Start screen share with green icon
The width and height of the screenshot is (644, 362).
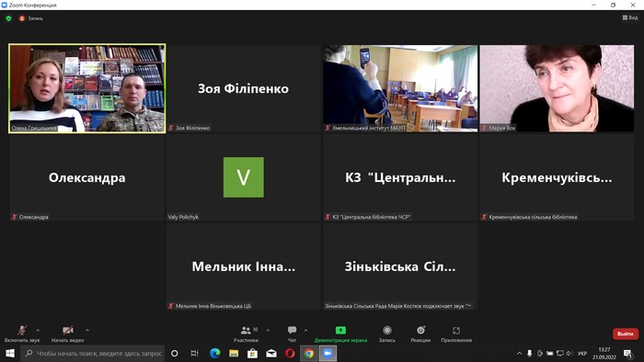click(x=340, y=330)
